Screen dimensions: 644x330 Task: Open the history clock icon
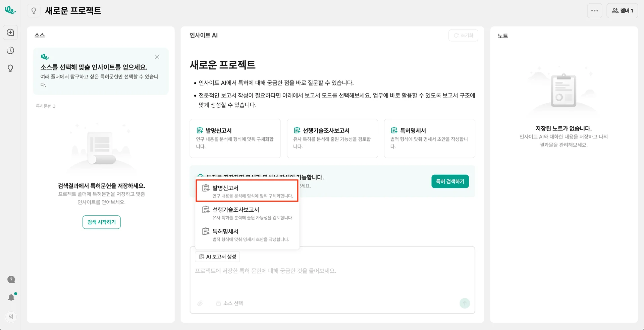[10, 50]
